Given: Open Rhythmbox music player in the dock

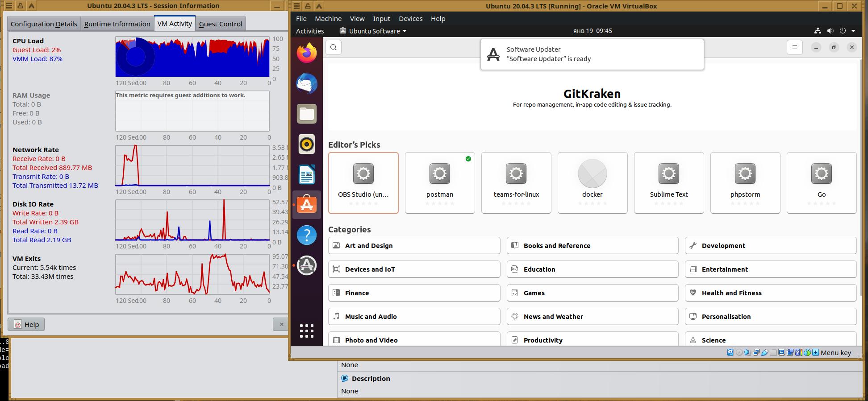Looking at the screenshot, I should tap(307, 144).
